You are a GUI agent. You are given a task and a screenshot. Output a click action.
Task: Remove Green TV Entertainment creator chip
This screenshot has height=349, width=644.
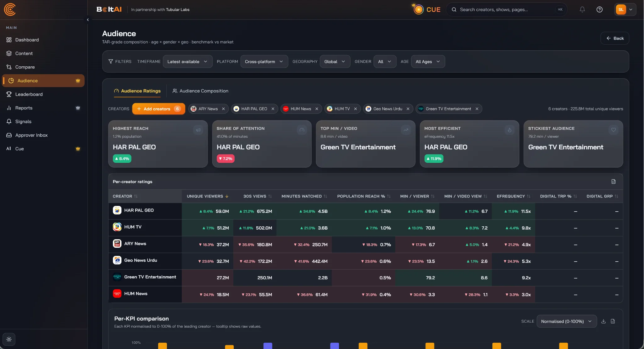point(477,109)
